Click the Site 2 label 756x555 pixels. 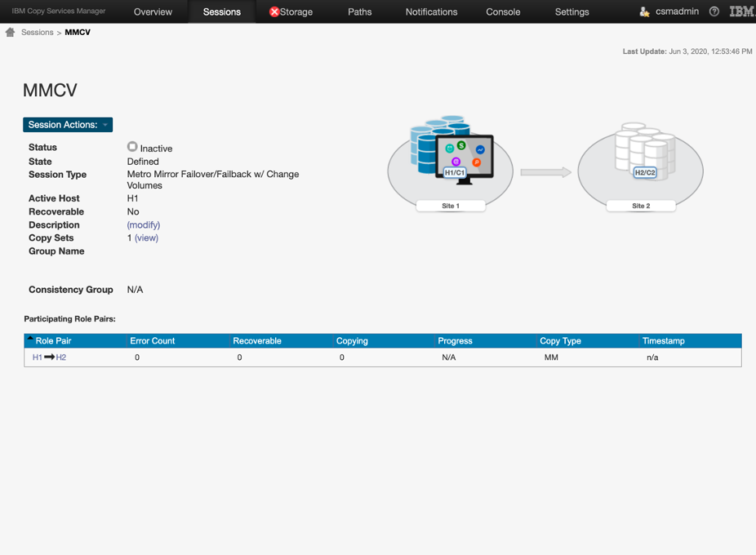click(x=641, y=206)
